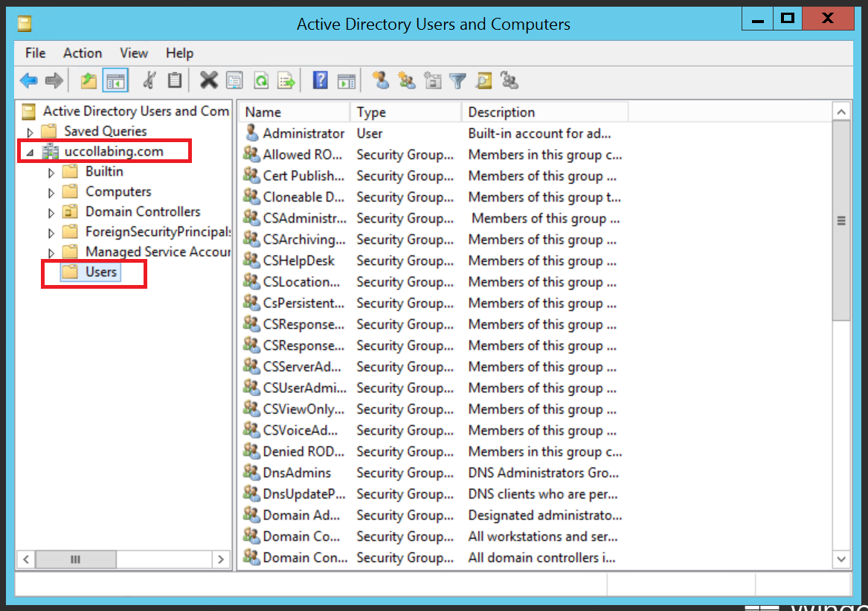
Task: Open the Help menu
Action: (x=179, y=53)
